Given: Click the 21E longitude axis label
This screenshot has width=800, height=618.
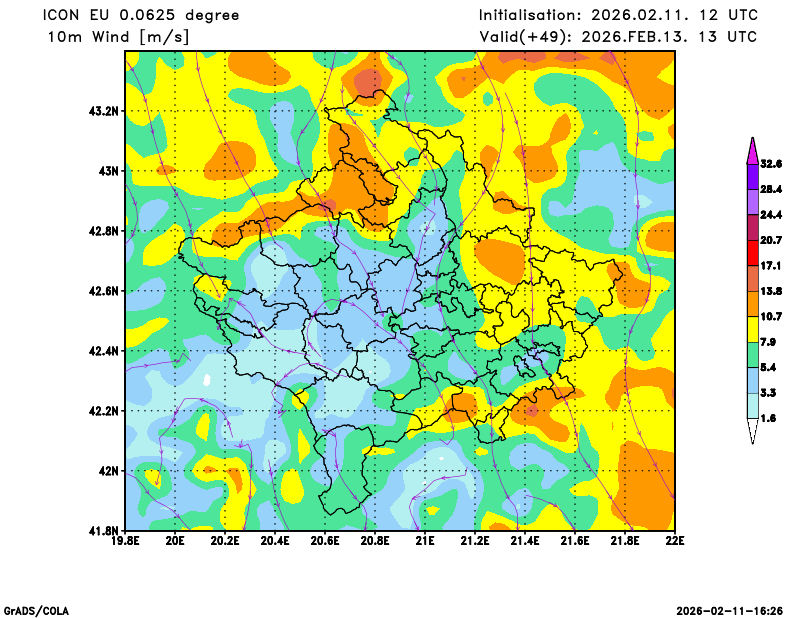Looking at the screenshot, I should coord(425,542).
